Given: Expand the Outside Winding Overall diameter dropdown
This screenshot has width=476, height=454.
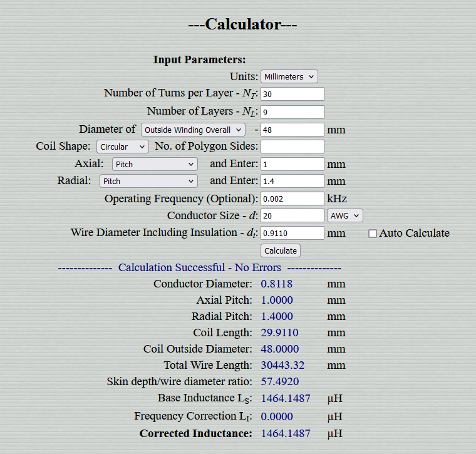Looking at the screenshot, I should (193, 130).
